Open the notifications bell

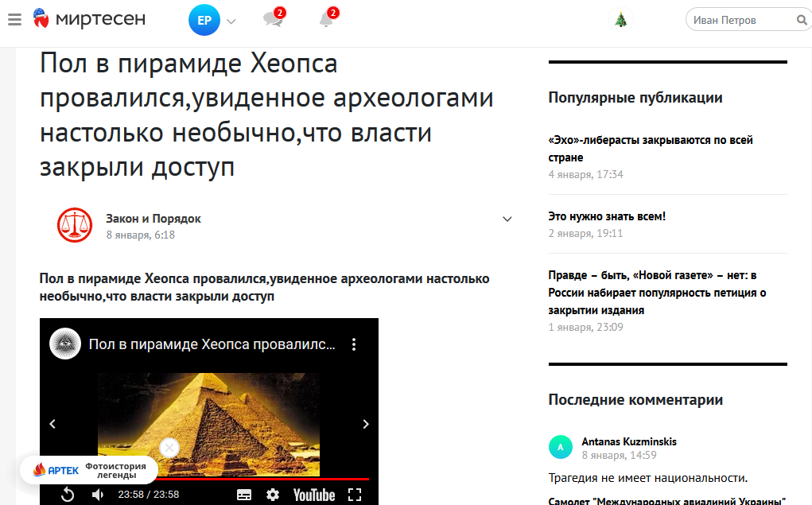[x=326, y=20]
